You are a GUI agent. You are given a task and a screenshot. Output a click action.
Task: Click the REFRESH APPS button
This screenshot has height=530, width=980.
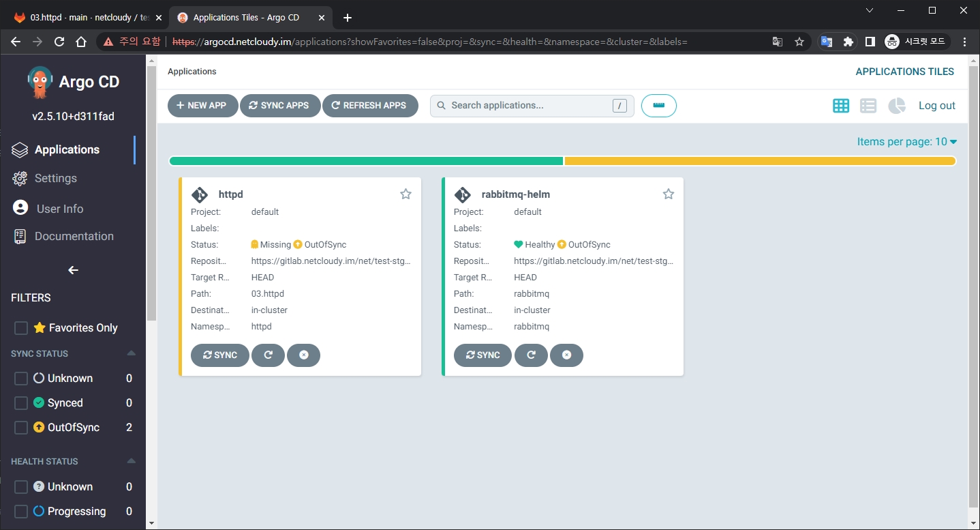tap(370, 106)
